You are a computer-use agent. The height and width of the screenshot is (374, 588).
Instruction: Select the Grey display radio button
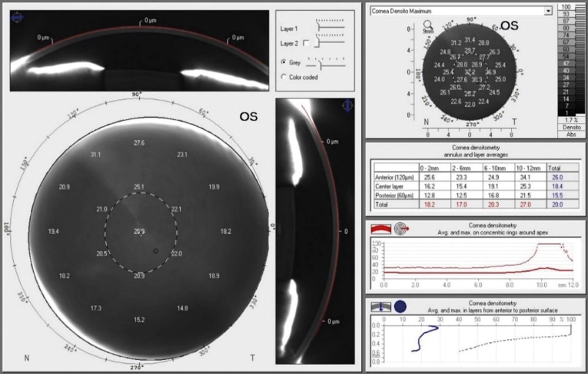[x=283, y=62]
